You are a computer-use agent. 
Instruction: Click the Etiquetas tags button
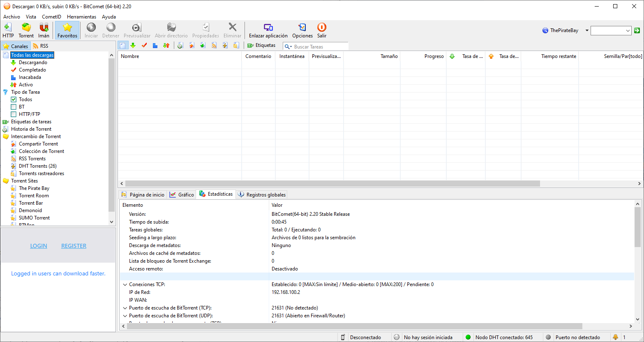pyautogui.click(x=261, y=46)
